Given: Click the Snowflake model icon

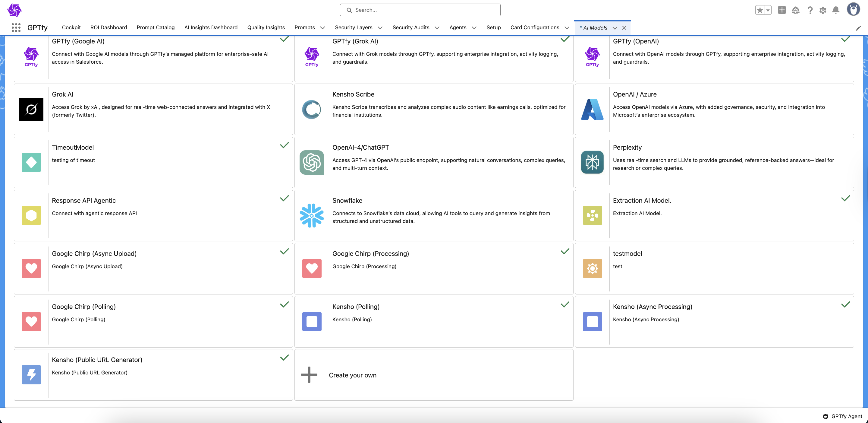Looking at the screenshot, I should click(311, 215).
